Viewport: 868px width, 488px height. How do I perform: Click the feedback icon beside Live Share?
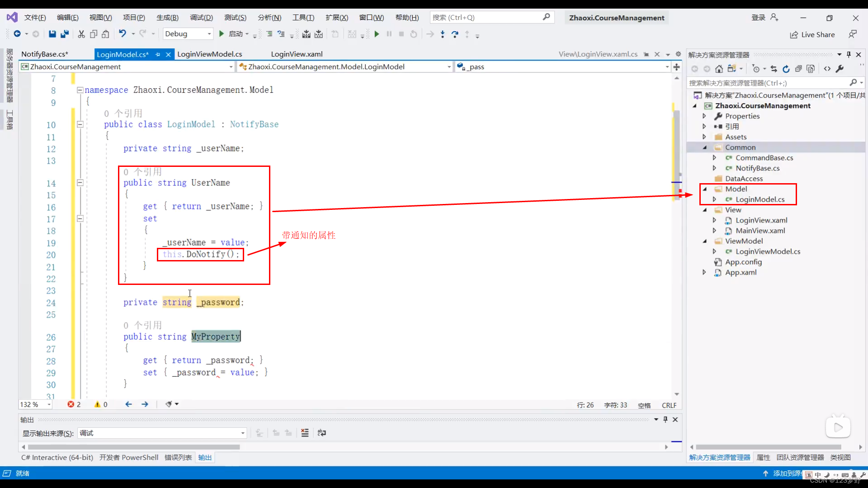(x=853, y=34)
